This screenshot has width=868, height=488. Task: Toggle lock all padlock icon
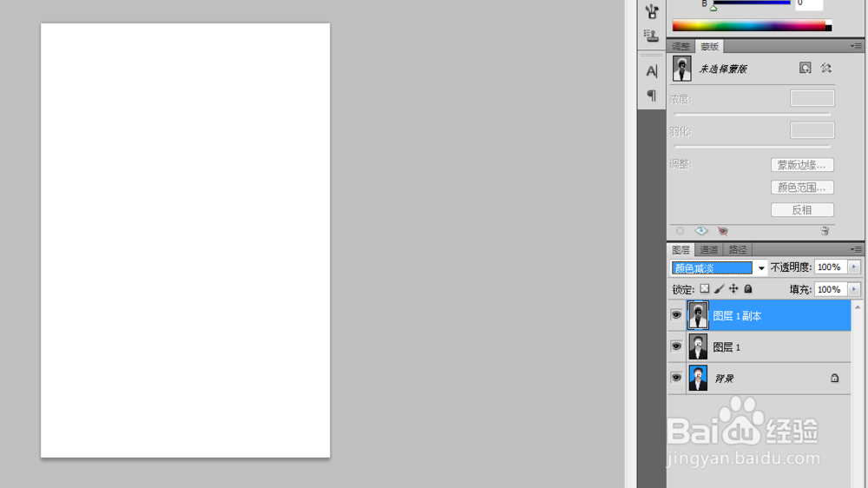click(x=748, y=288)
